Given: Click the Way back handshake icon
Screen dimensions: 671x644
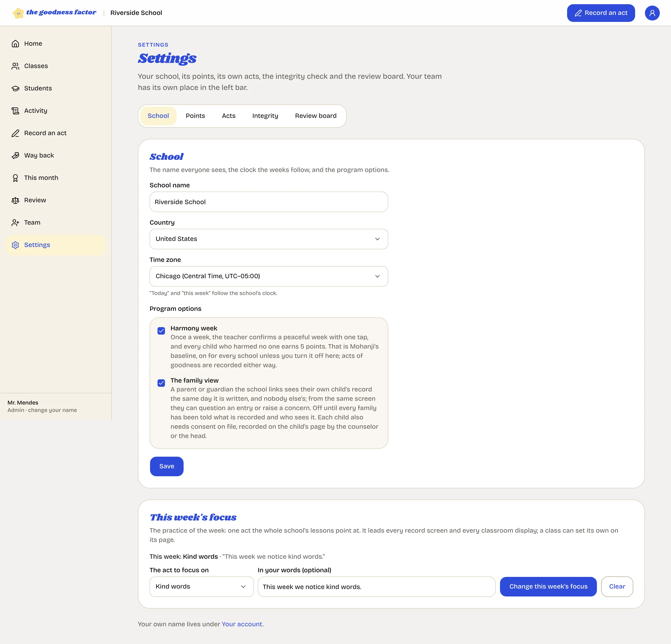Looking at the screenshot, I should point(15,155).
